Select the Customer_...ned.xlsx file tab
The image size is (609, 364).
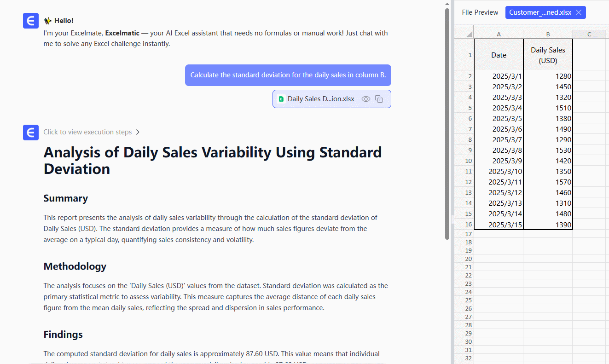point(540,12)
